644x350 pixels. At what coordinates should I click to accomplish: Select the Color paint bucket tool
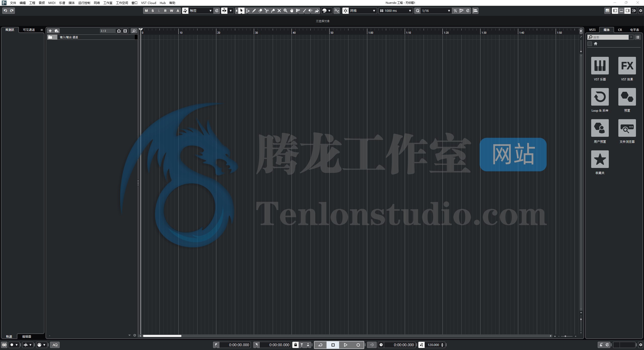(x=317, y=11)
